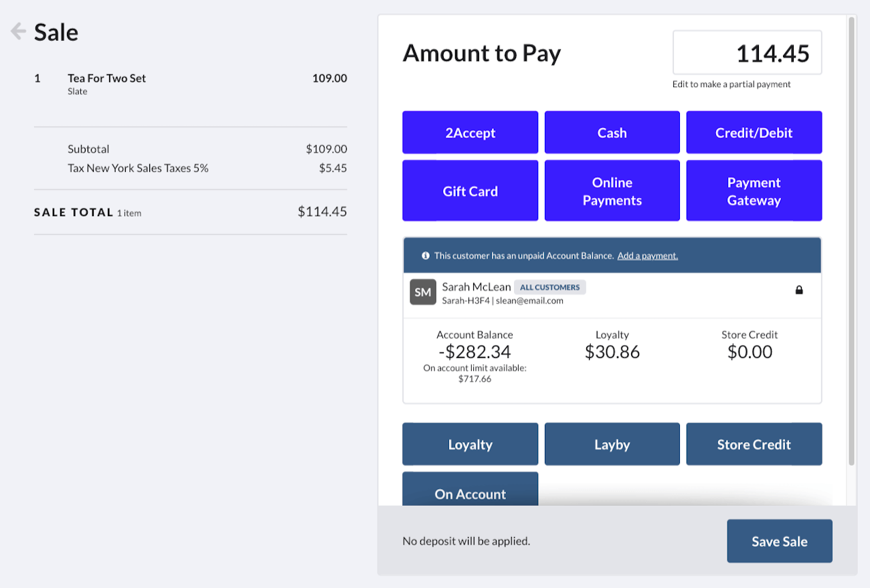This screenshot has width=870, height=588.
Task: Select the Tea For Two Set line item
Action: pyautogui.click(x=106, y=78)
